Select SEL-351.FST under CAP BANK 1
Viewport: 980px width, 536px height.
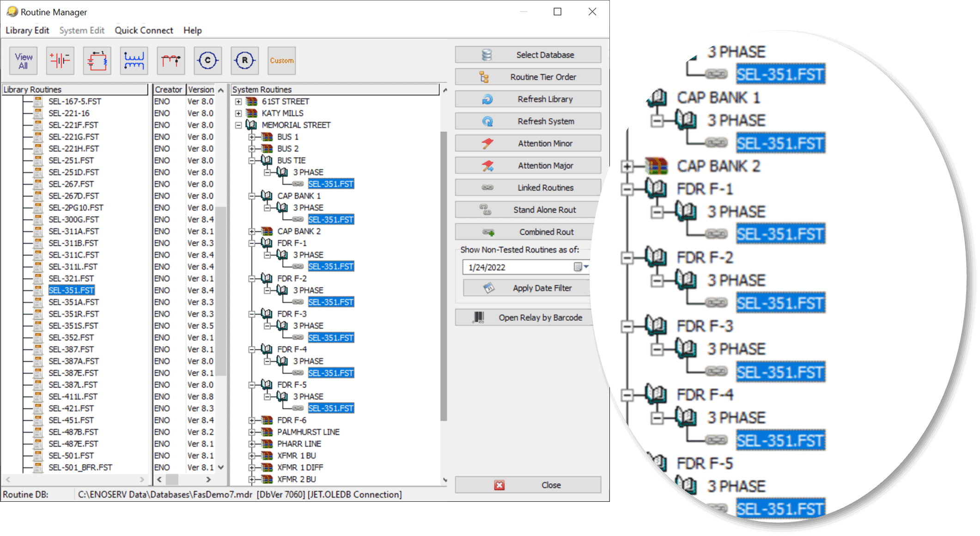[331, 219]
